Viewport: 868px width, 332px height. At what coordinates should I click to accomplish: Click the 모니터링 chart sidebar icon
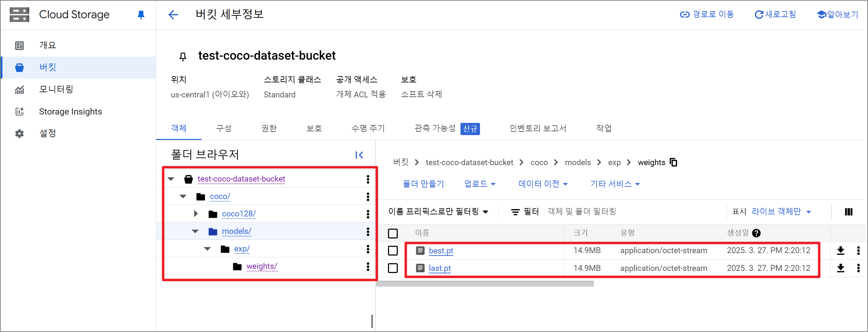20,90
